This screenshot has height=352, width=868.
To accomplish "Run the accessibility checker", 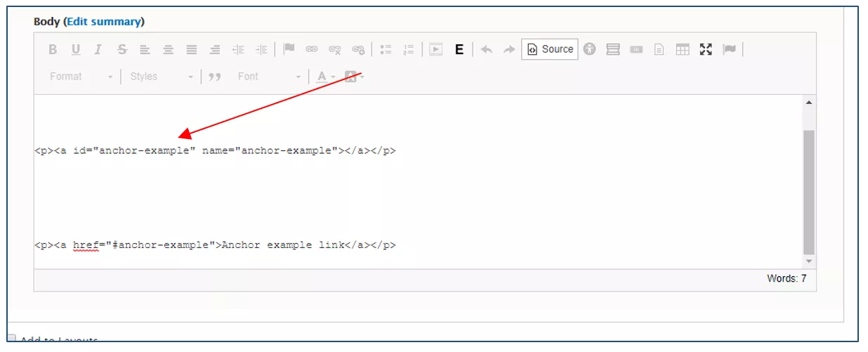I will tap(589, 49).
